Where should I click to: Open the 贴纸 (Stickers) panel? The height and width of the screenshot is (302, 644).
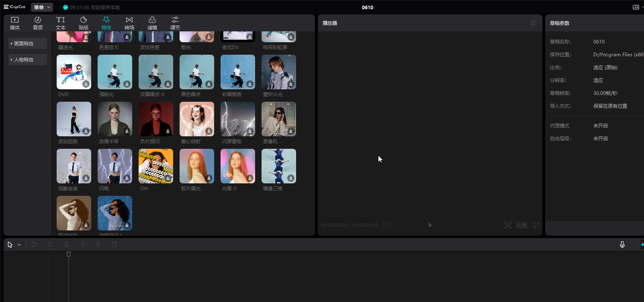point(84,23)
